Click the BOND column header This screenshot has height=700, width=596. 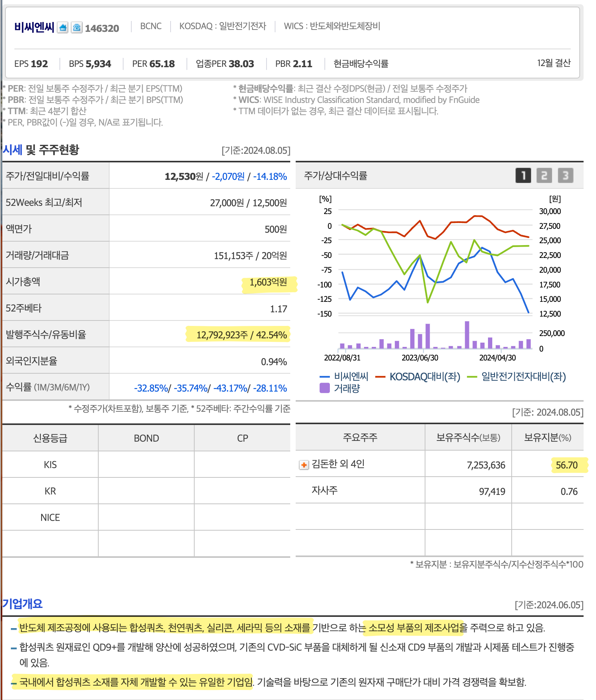click(146, 438)
